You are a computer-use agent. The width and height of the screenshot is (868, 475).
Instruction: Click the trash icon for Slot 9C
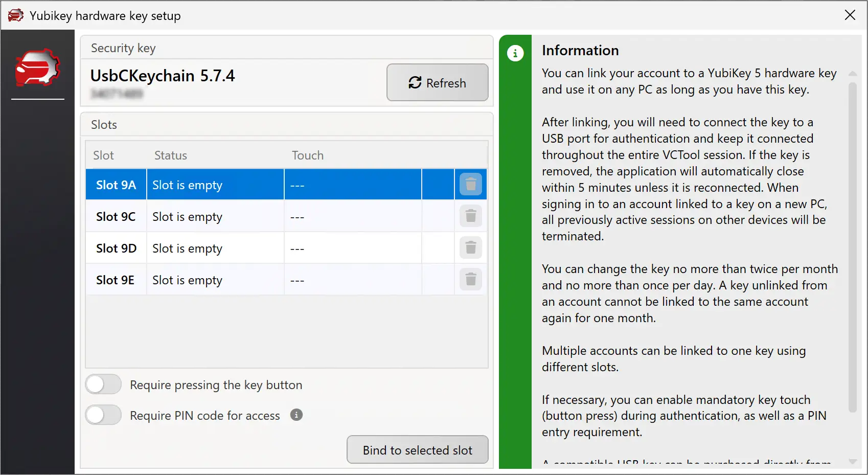click(470, 216)
